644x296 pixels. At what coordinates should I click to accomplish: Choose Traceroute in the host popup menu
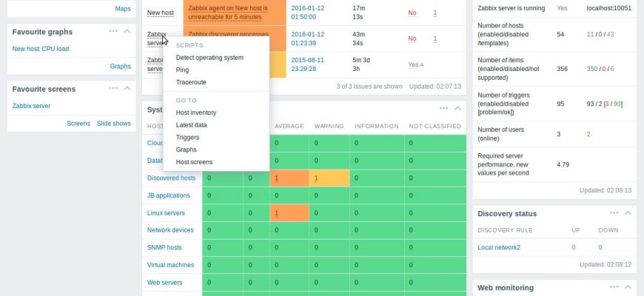coord(192,82)
